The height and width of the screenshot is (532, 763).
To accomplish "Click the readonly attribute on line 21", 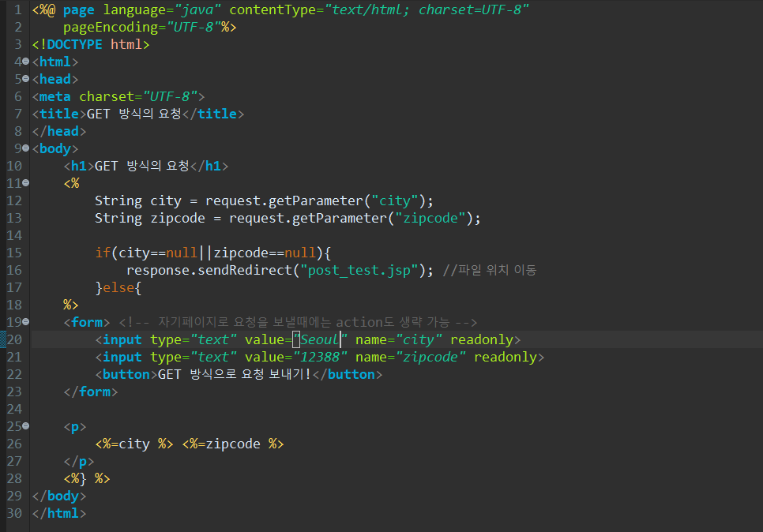I will (x=506, y=357).
